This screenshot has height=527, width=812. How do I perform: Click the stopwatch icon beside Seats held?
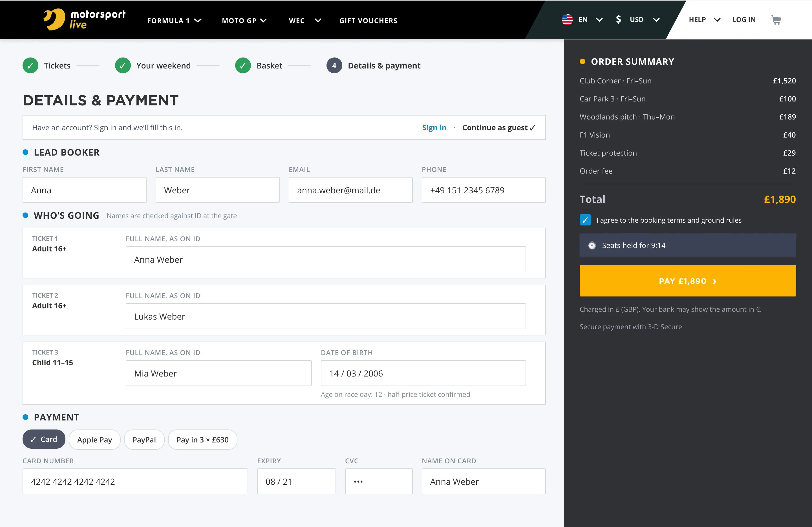pyautogui.click(x=592, y=245)
